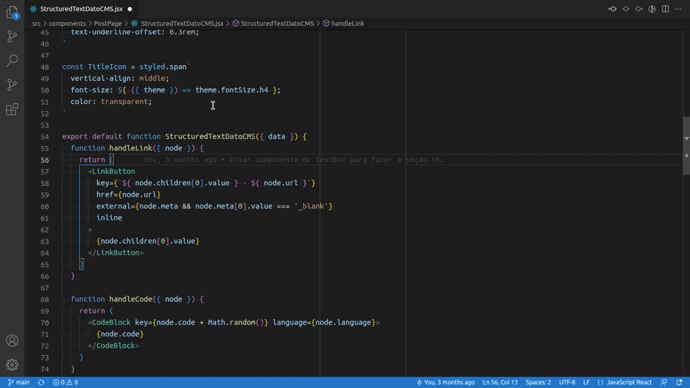Click the PostPage breadcrumb
This screenshot has width=690, height=388.
pyautogui.click(x=107, y=23)
